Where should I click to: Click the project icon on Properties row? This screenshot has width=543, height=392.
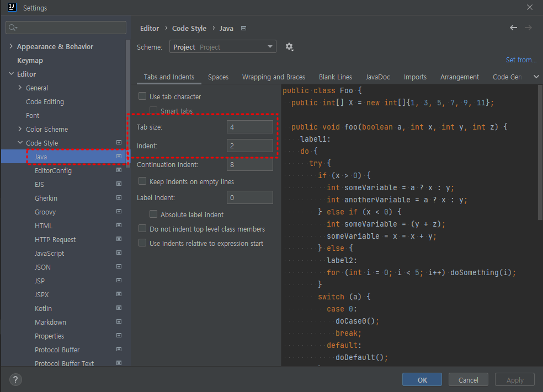click(119, 336)
